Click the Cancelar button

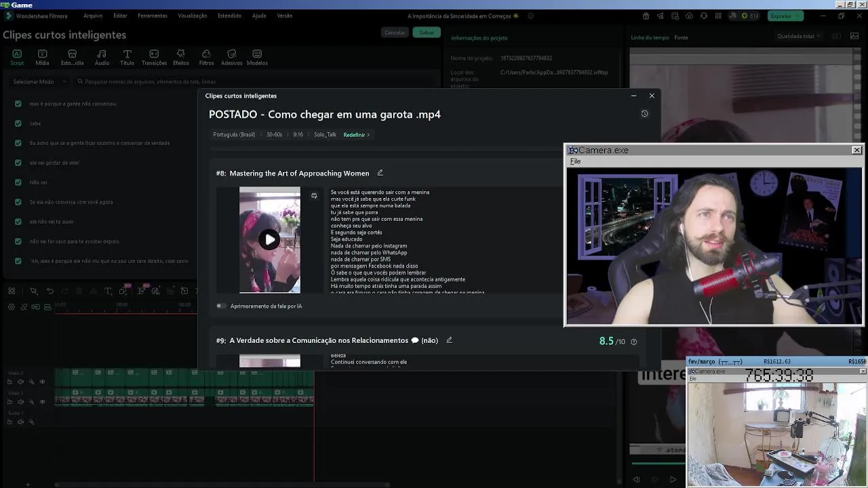395,33
